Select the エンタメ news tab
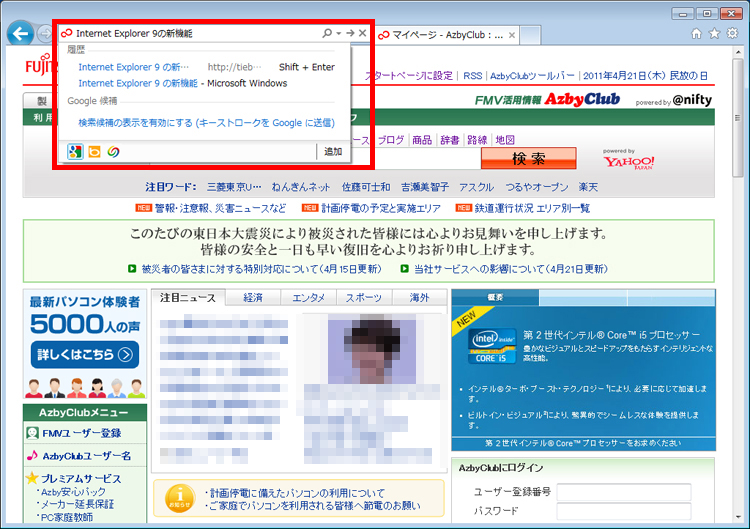 click(309, 298)
